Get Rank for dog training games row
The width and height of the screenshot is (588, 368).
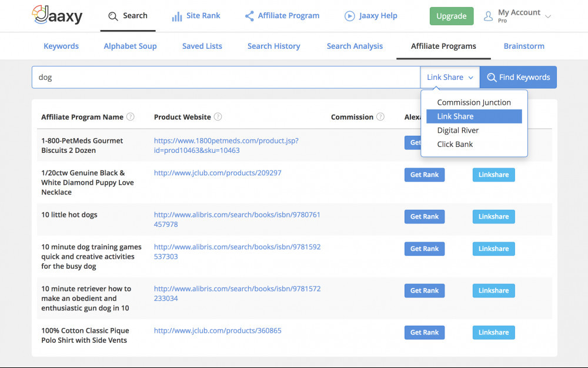click(425, 249)
